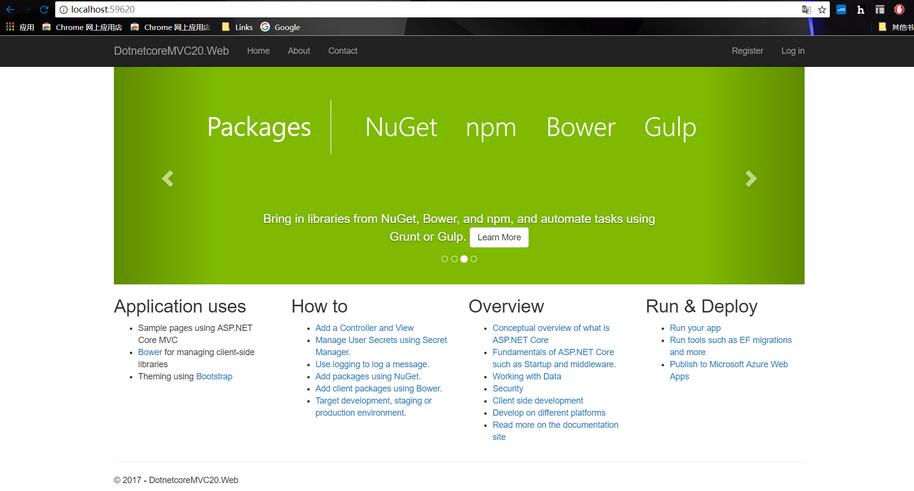The height and width of the screenshot is (491, 914).
Task: Click the Register link in navbar
Action: click(x=747, y=51)
